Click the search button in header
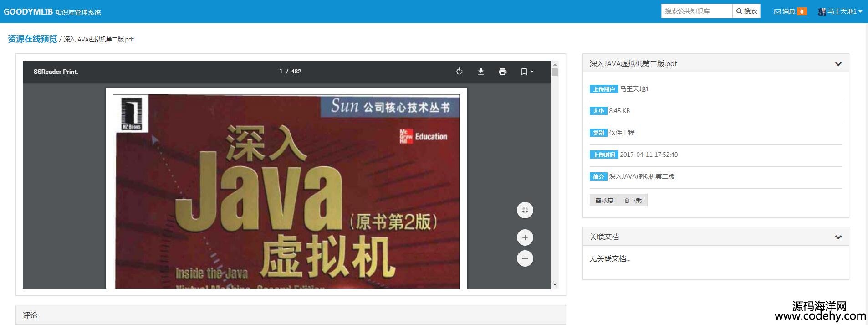Viewport: 868px width, 325px height. point(746,11)
